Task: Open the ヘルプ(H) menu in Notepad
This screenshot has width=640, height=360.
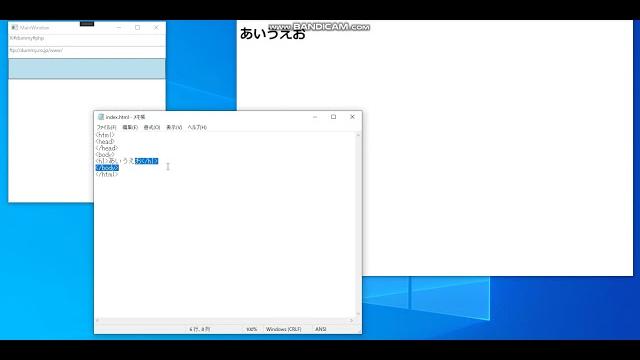Action: click(197, 127)
